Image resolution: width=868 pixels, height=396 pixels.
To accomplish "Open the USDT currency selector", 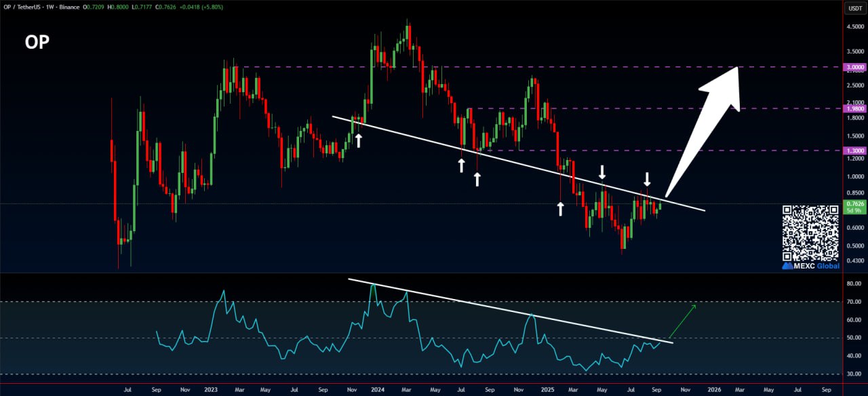I will [x=853, y=8].
